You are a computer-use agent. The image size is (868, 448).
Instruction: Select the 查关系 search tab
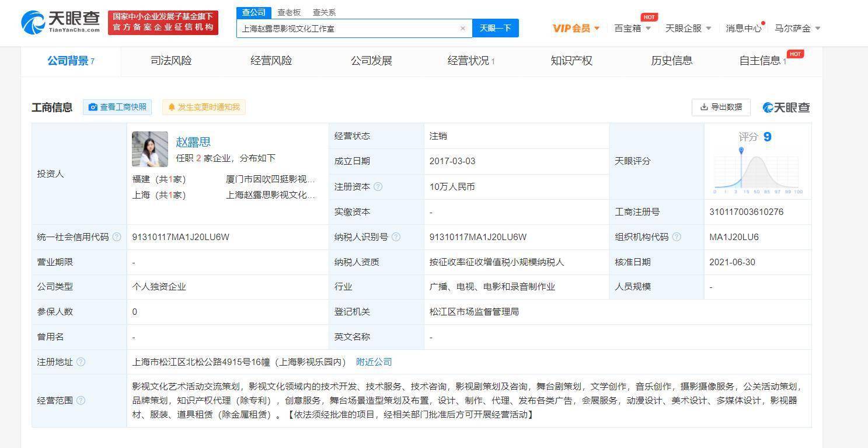pyautogui.click(x=324, y=12)
